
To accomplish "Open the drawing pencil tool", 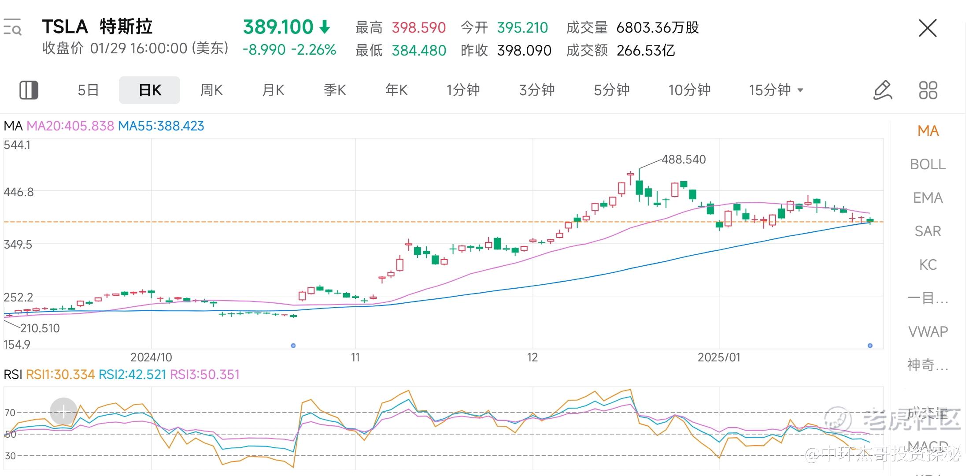I will pyautogui.click(x=882, y=90).
